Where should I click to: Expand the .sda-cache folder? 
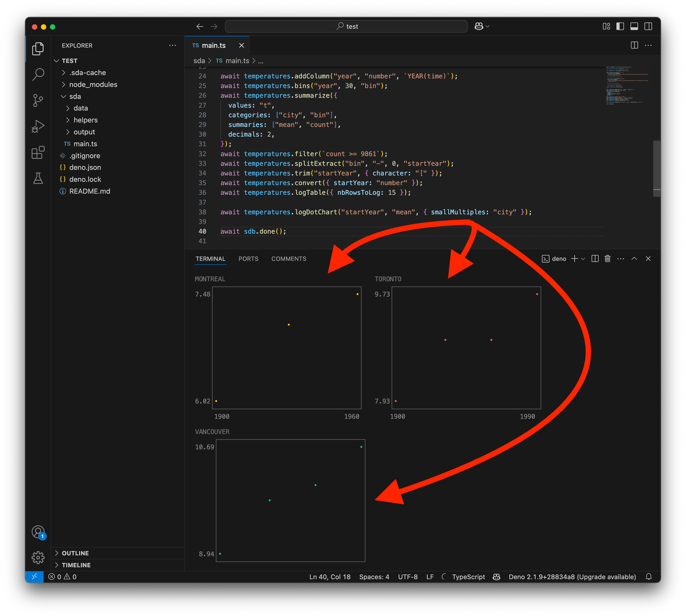(118, 72)
